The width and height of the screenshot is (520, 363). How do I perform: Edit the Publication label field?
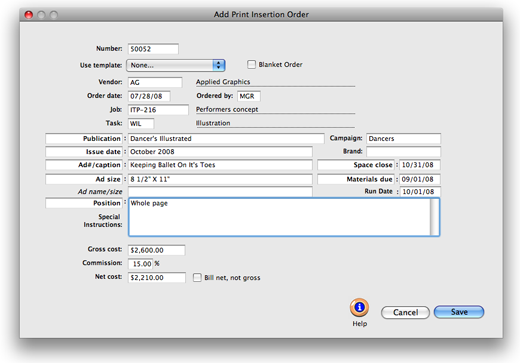coord(84,139)
